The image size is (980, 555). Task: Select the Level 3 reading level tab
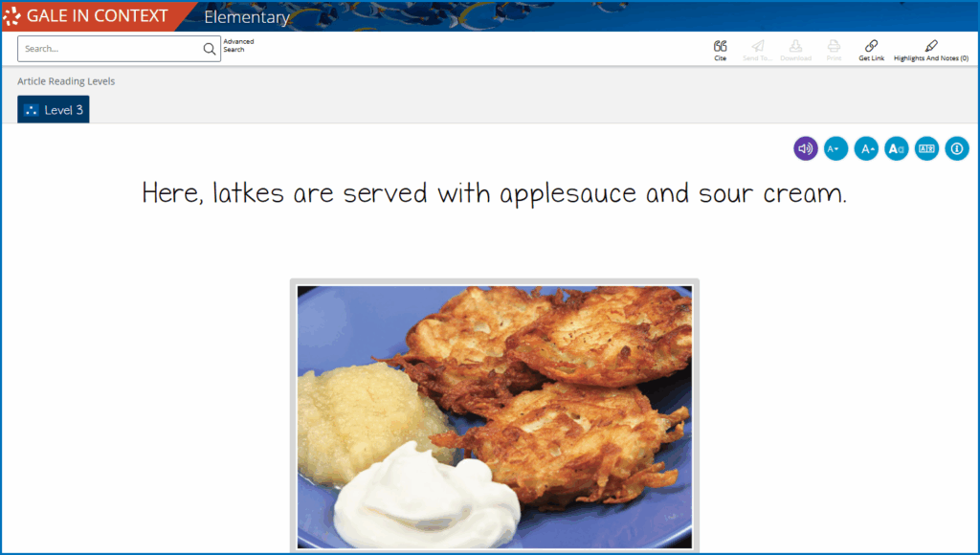point(54,110)
